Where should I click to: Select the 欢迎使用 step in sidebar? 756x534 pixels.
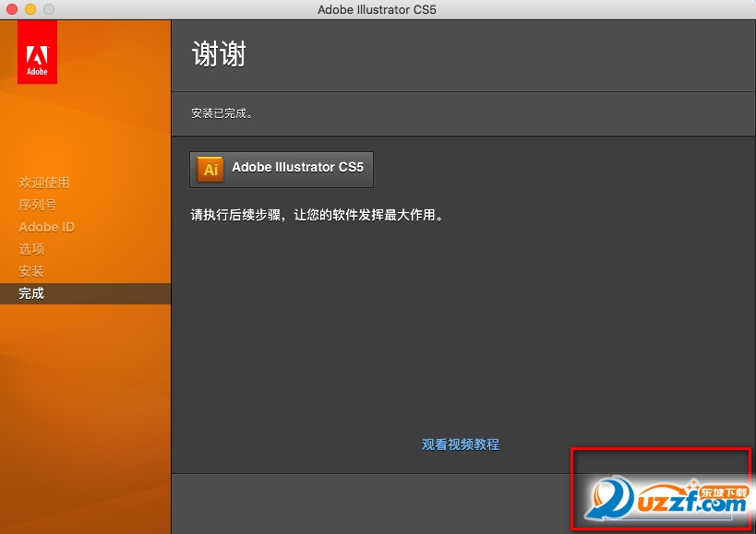click(x=43, y=183)
